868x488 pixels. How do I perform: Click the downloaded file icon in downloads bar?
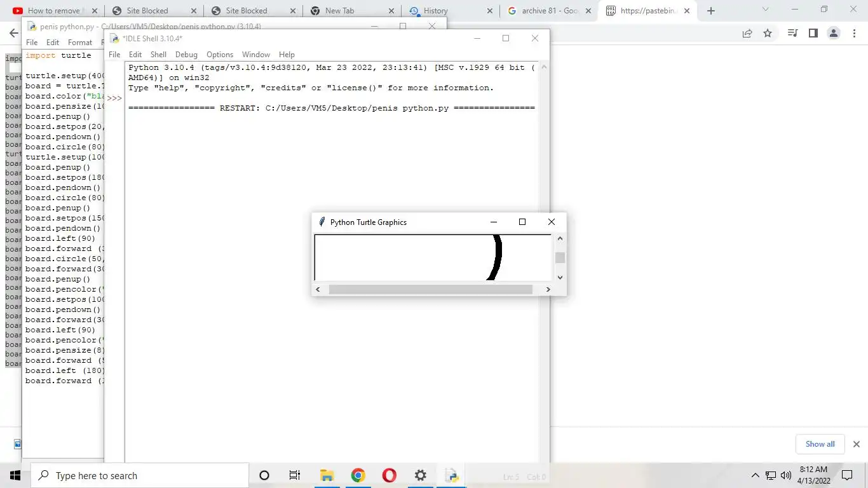[17, 444]
